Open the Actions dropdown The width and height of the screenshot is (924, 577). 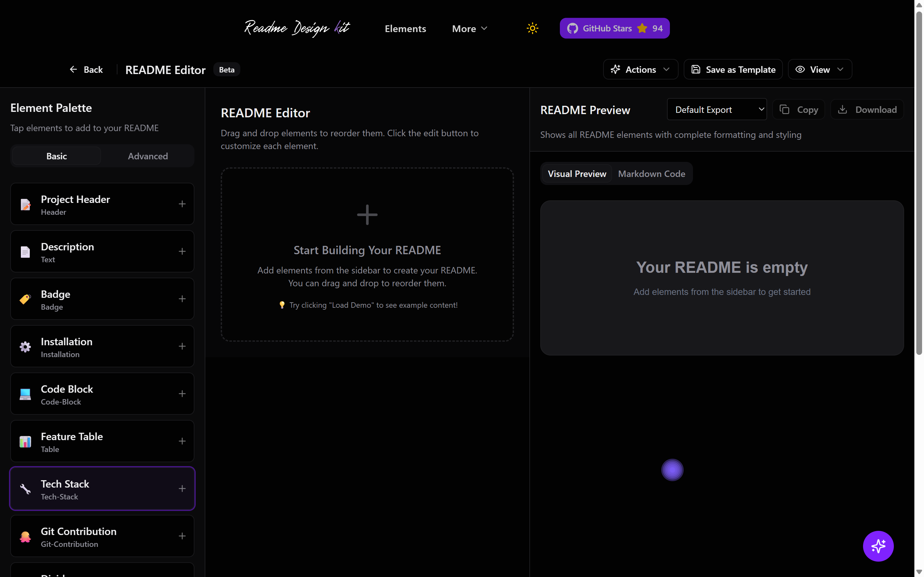coord(640,69)
